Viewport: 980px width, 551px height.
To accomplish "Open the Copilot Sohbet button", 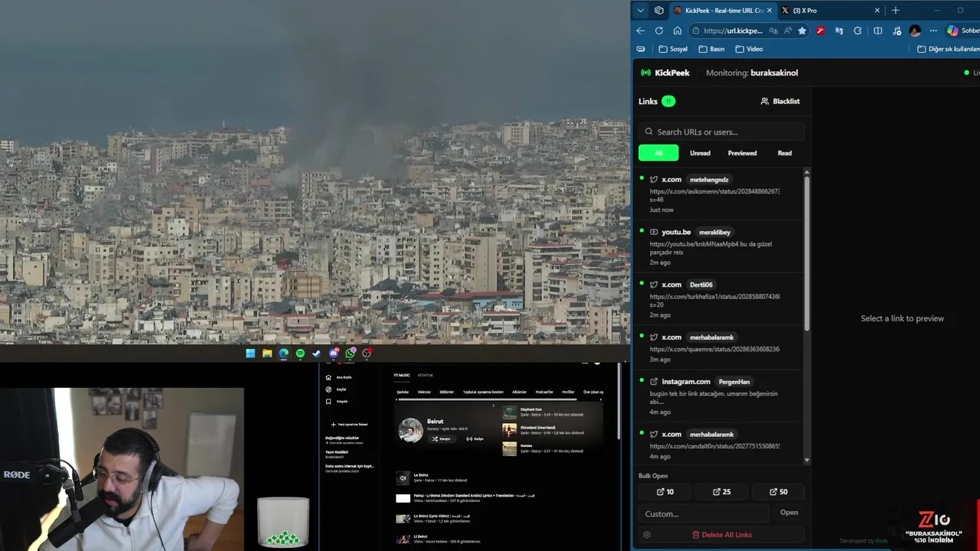I will click(x=963, y=31).
